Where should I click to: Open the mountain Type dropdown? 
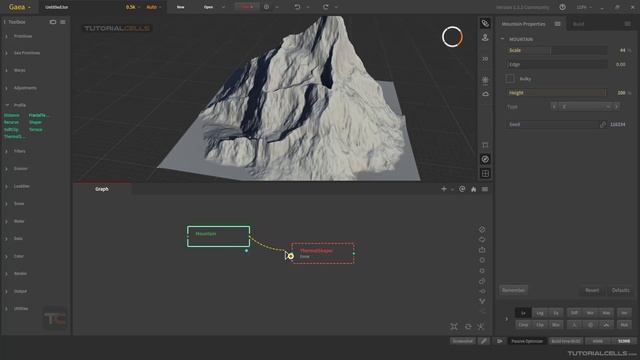[586, 107]
